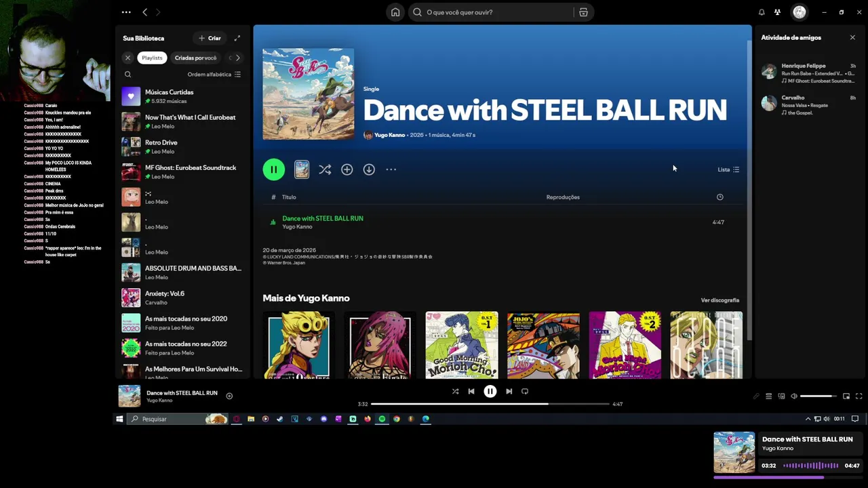The height and width of the screenshot is (488, 868).
Task: Click the search field O que você quer ouvir
Action: [x=491, y=12]
